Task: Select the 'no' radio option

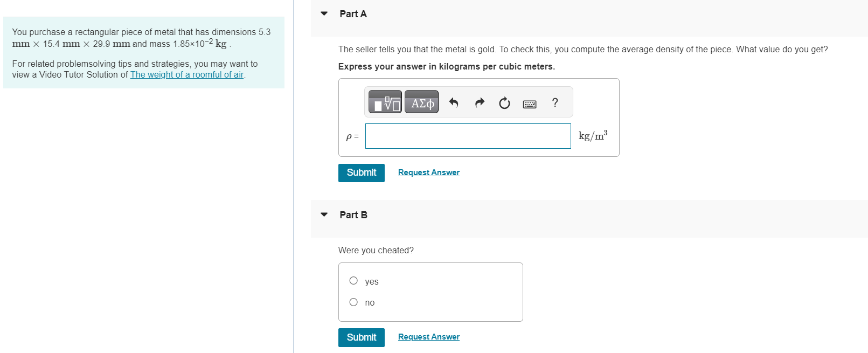Action: tap(353, 302)
